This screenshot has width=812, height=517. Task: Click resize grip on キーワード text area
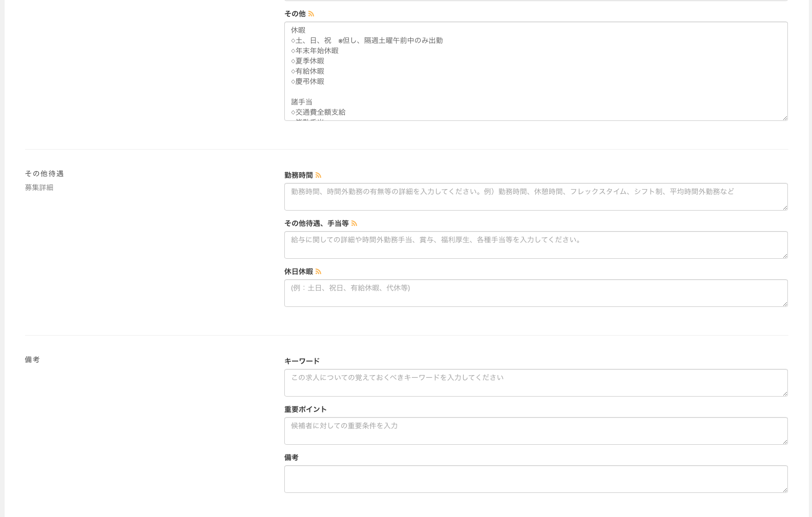click(784, 393)
